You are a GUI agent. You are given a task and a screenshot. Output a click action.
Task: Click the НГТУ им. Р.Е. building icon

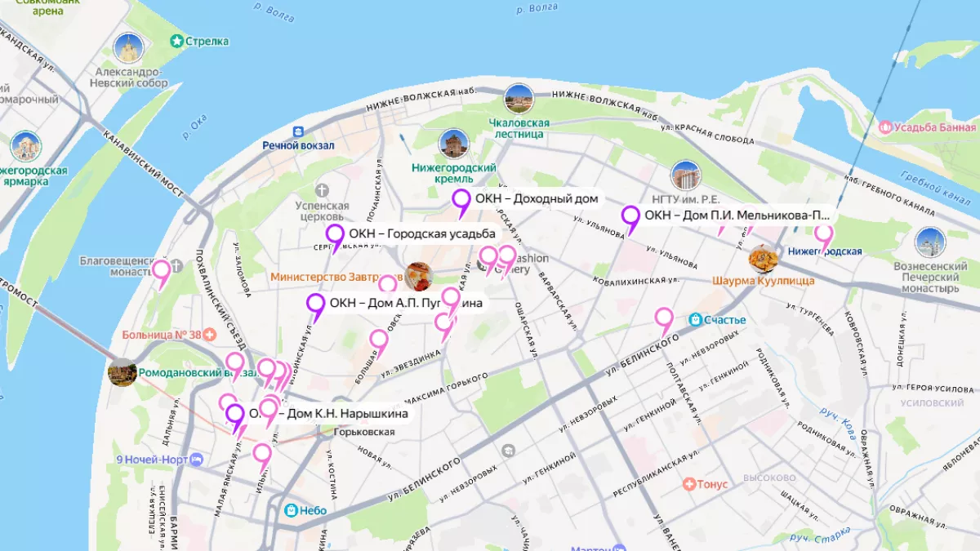pos(685,176)
